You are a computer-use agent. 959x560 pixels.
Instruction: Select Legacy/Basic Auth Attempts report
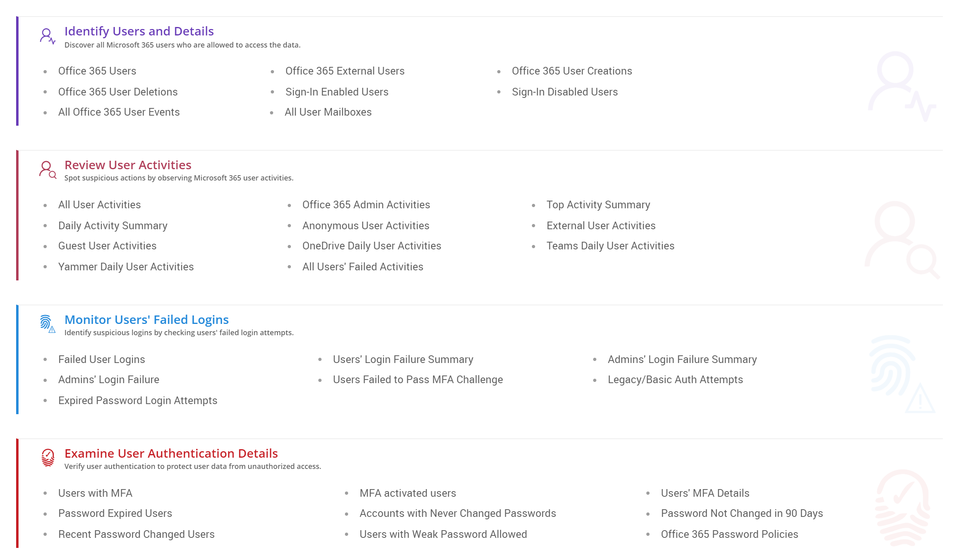coord(675,380)
